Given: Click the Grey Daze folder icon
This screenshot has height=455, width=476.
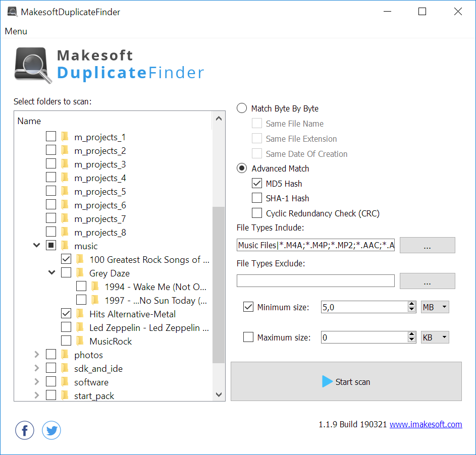Looking at the screenshot, I should click(80, 273).
